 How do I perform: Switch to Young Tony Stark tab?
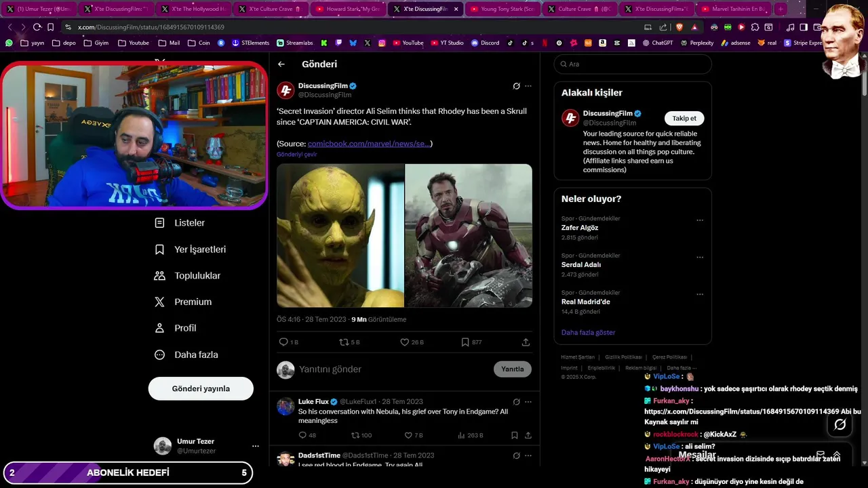(502, 9)
